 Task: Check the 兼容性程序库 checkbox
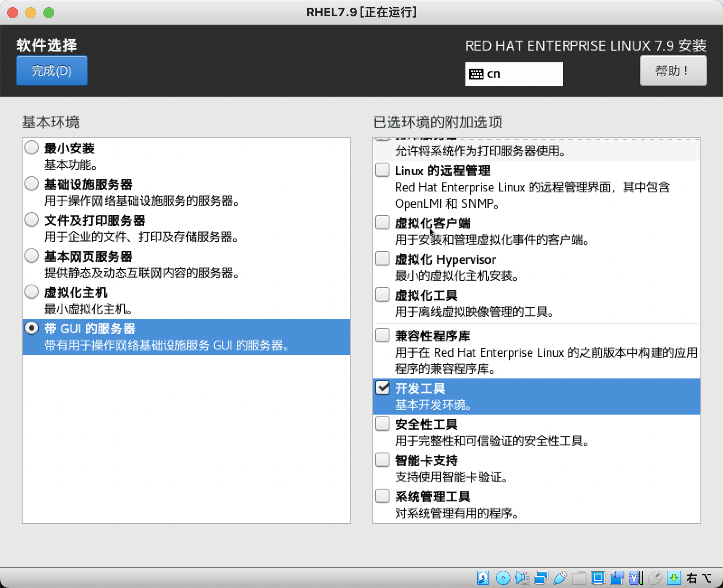[x=382, y=335]
